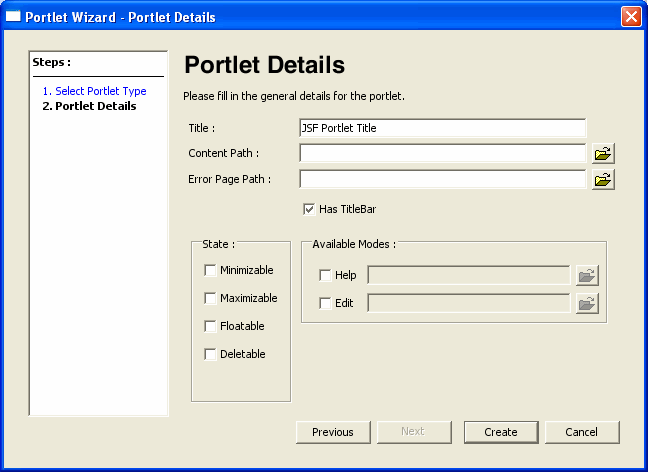Click the Help mode path field
The height and width of the screenshot is (472, 648).
[x=469, y=275]
